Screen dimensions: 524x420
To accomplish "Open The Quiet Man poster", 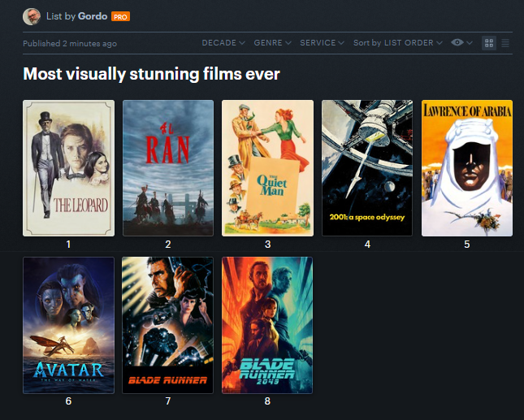I will 267,168.
